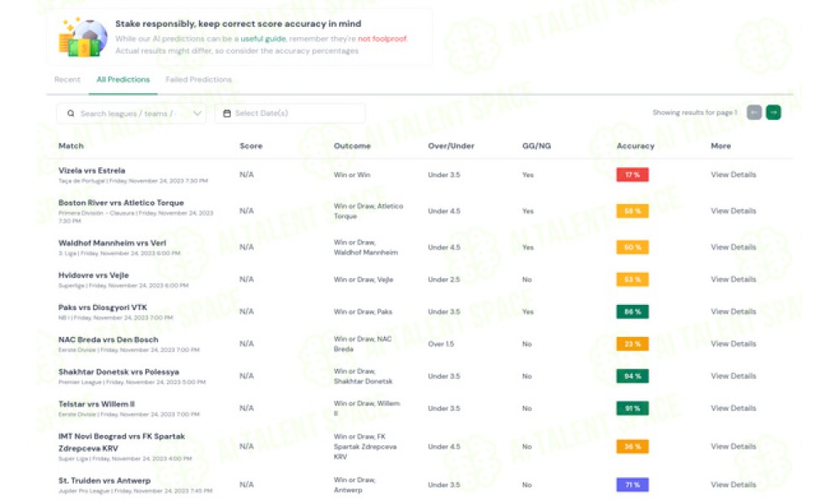View Details for Vizela vrs Estrela
The width and height of the screenshot is (840, 504).
[733, 175]
